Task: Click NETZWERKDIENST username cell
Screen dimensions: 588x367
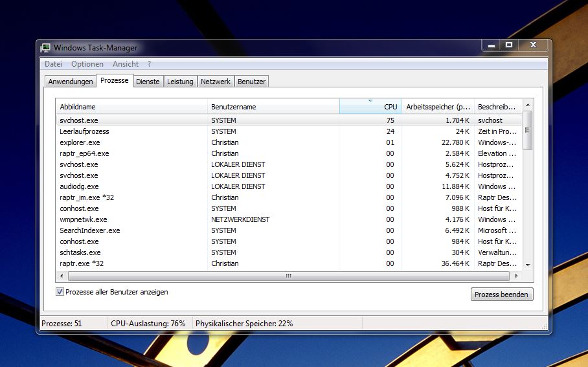Action: [x=240, y=219]
